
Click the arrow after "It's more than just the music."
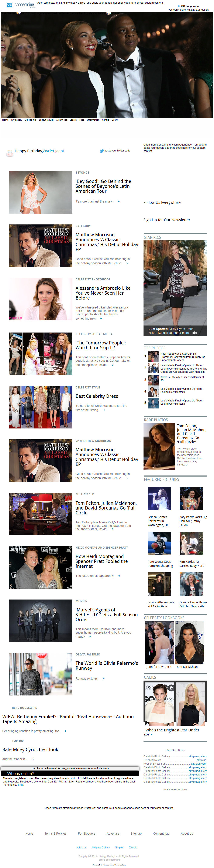pos(118,201)
